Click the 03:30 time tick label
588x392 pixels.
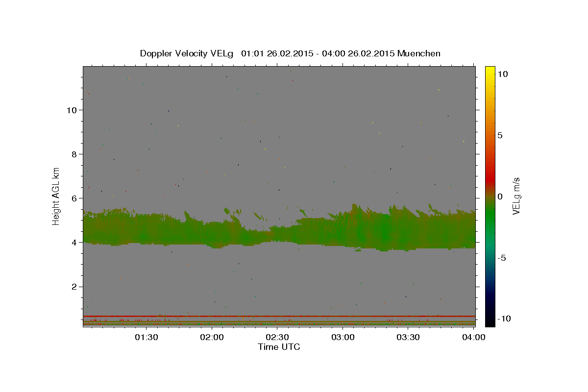click(408, 337)
